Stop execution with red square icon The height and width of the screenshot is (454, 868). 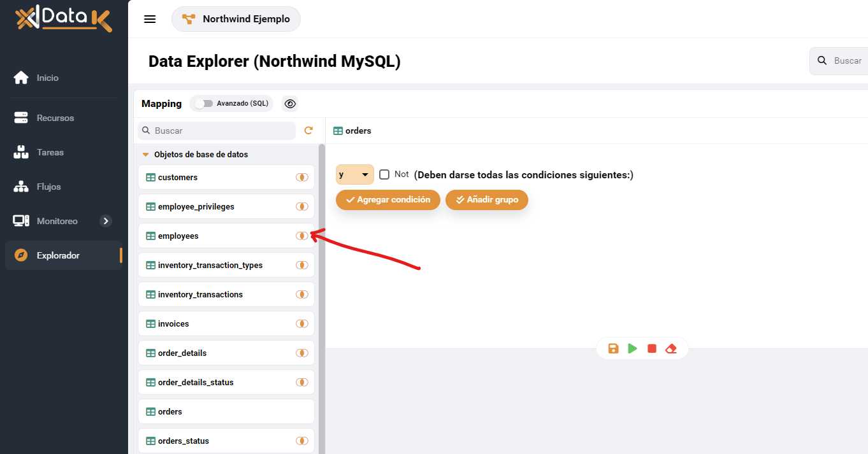coord(651,348)
